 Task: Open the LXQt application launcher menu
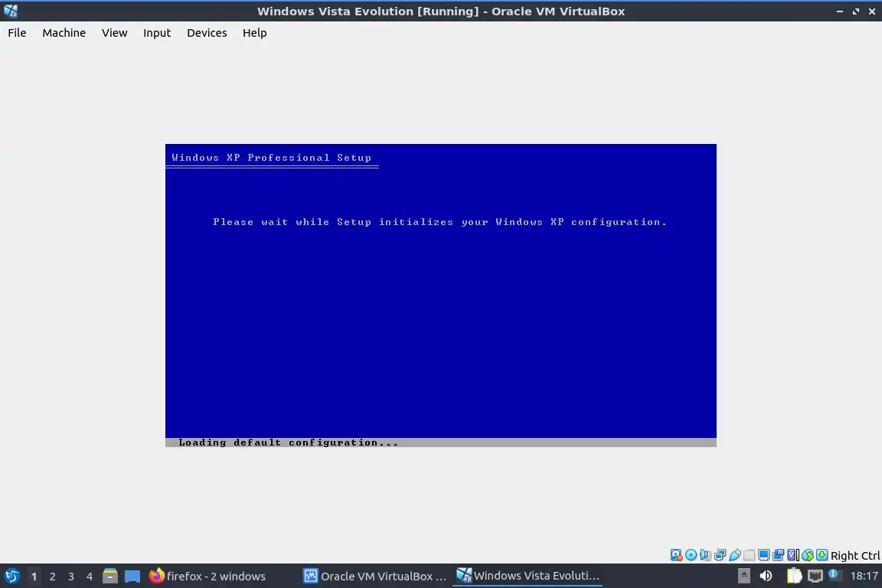click(11, 577)
